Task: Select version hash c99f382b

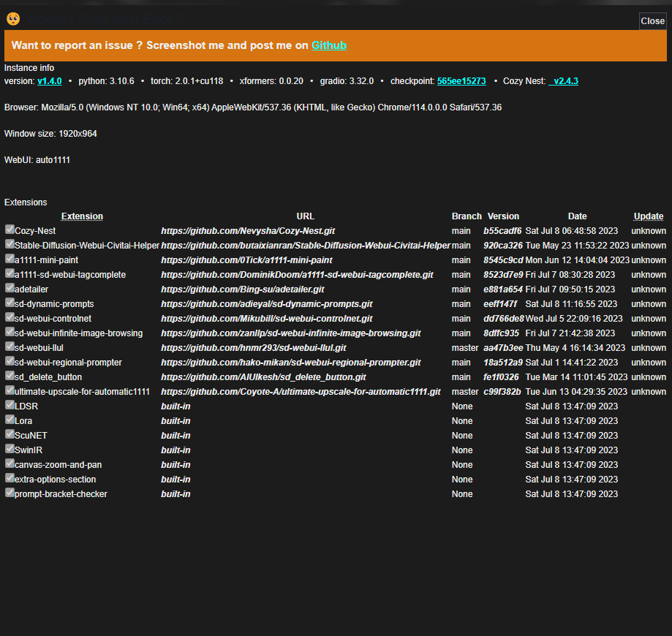Action: (502, 391)
